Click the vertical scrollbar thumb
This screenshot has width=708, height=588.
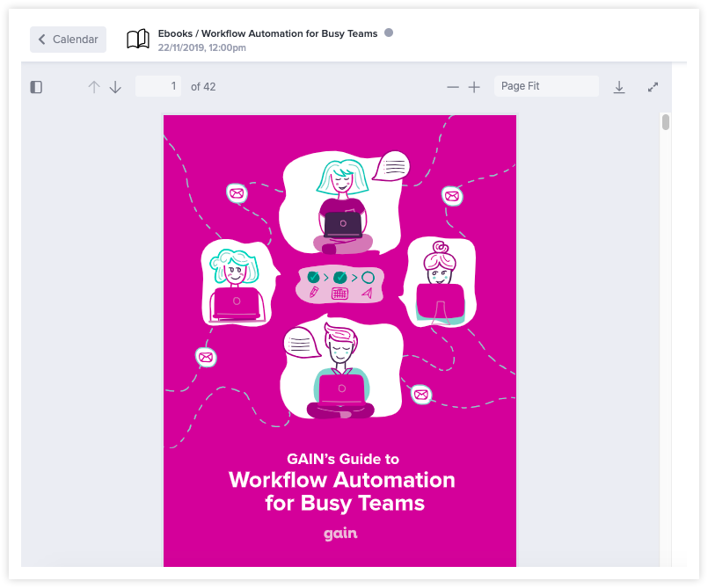coord(666,122)
